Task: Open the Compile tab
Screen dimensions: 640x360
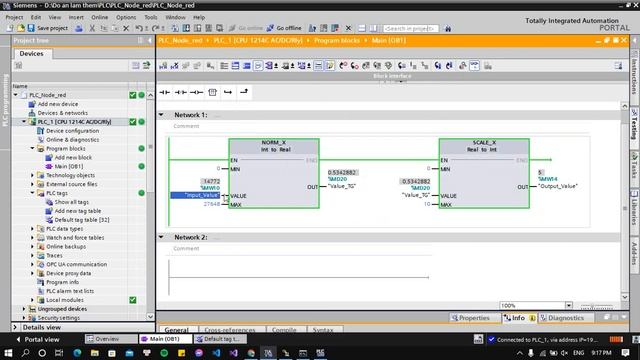Action: coord(284,329)
